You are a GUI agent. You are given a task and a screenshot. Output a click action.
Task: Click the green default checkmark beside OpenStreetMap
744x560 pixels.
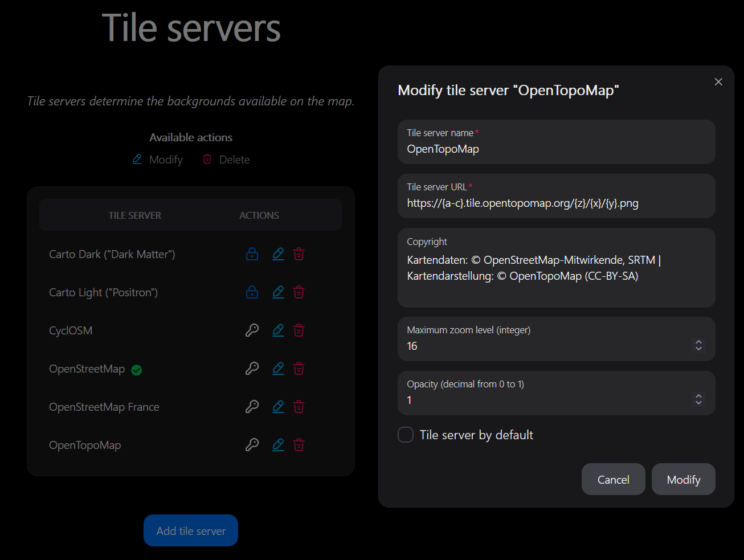pyautogui.click(x=137, y=370)
